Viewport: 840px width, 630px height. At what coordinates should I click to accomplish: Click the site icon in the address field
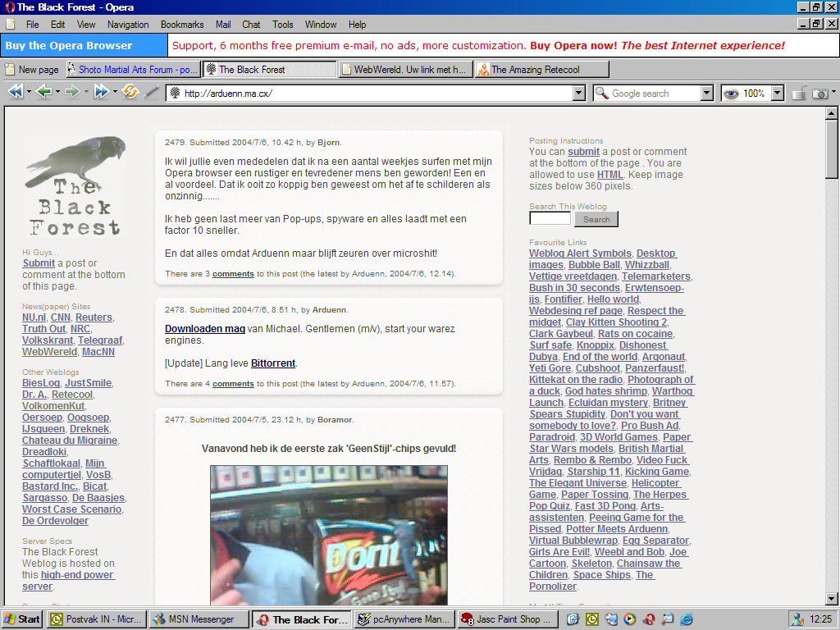point(175,94)
